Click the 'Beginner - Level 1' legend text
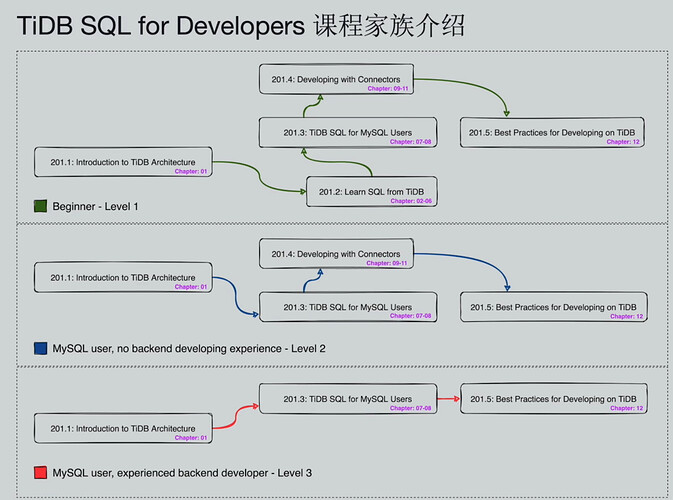The image size is (673, 500). click(95, 206)
